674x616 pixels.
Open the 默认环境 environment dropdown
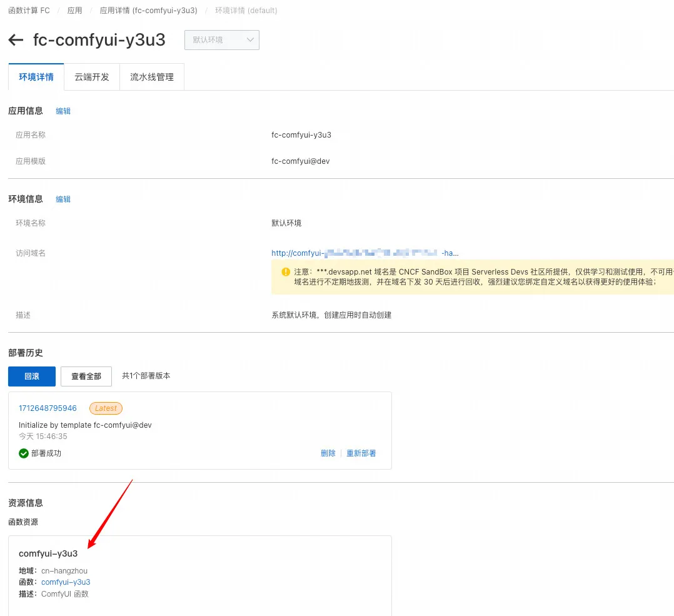(222, 40)
